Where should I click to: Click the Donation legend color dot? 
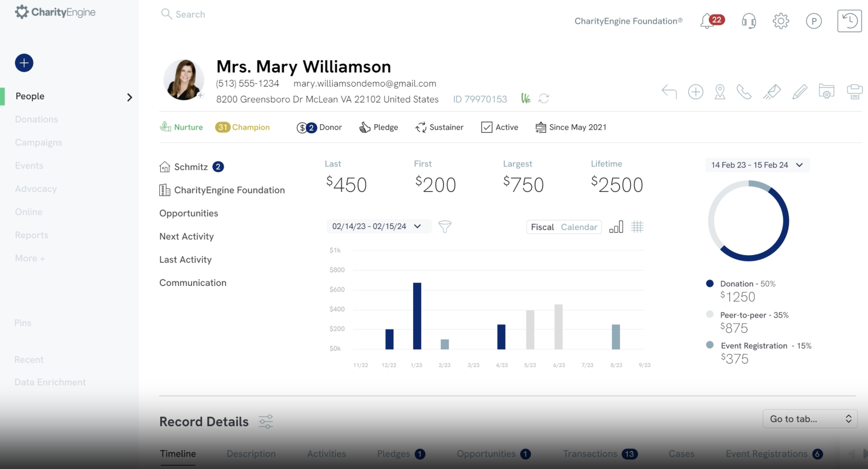point(710,283)
